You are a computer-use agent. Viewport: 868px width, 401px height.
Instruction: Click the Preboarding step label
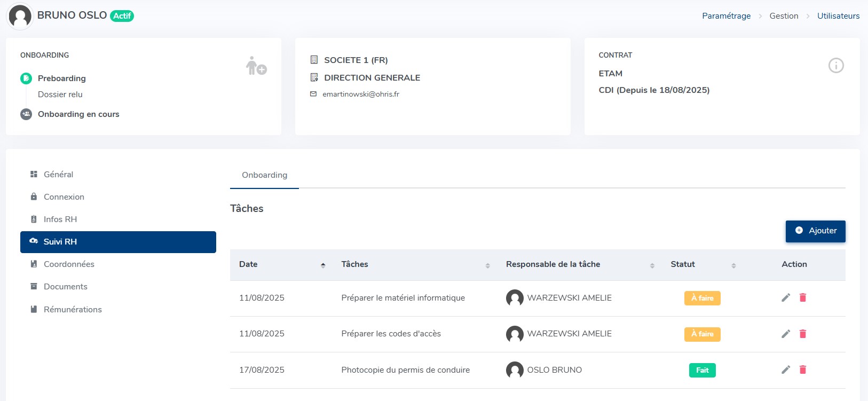61,78
